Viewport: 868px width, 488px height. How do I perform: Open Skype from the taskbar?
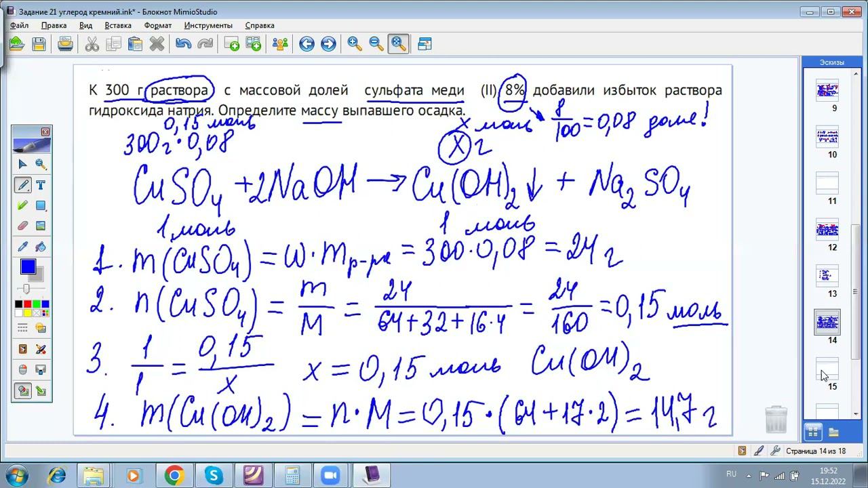pyautogui.click(x=214, y=476)
